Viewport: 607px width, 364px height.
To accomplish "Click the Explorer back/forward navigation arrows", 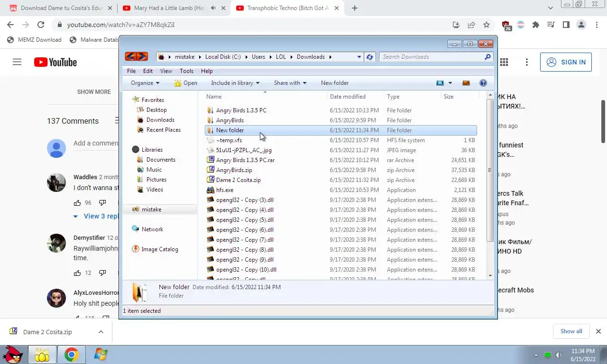I will [x=136, y=56].
